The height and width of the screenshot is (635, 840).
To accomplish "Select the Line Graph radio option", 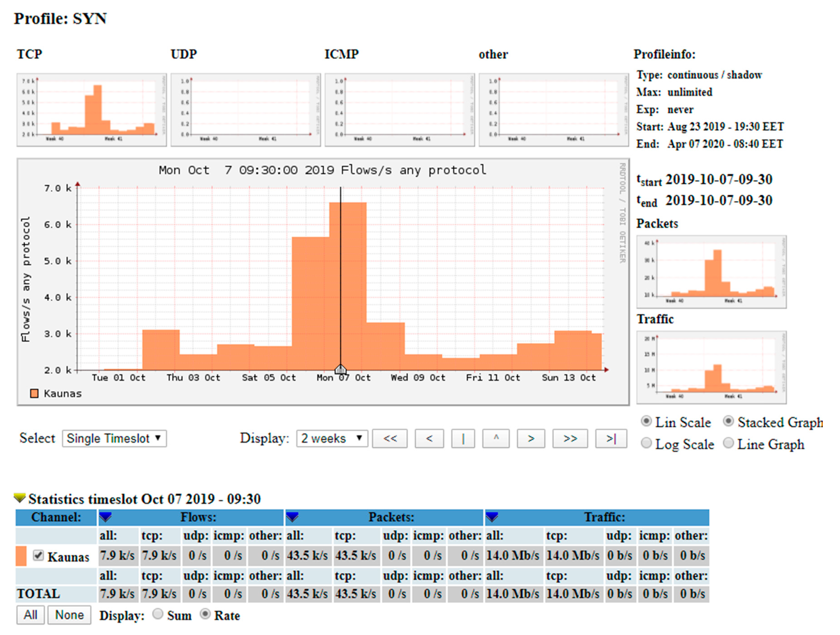I will click(728, 443).
